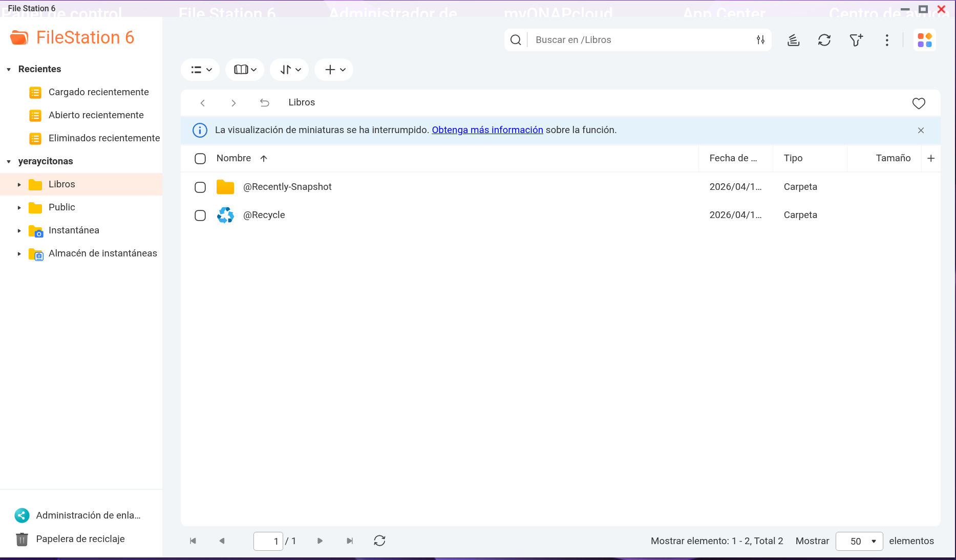Select Cargado recientemente in the sidebar
956x560 pixels.
point(98,92)
